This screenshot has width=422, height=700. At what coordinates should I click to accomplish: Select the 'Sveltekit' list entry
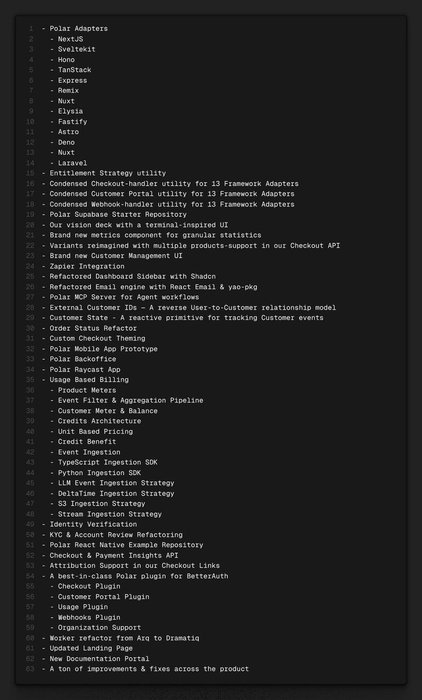pyautogui.click(x=72, y=49)
